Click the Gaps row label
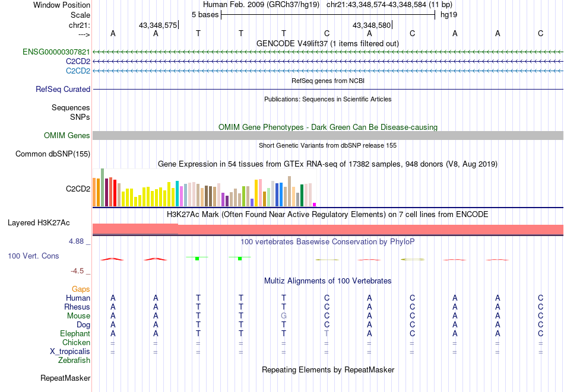The image size is (564, 392). coord(81,289)
